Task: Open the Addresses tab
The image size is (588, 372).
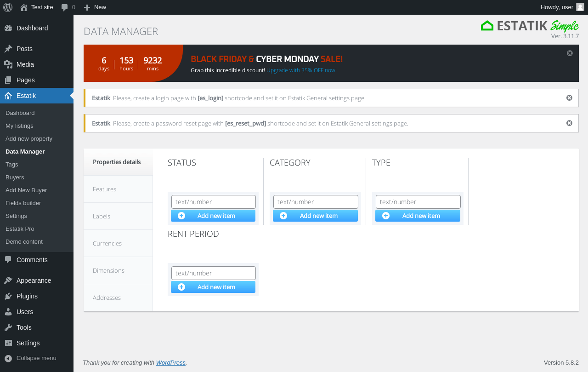Action: pos(118,298)
